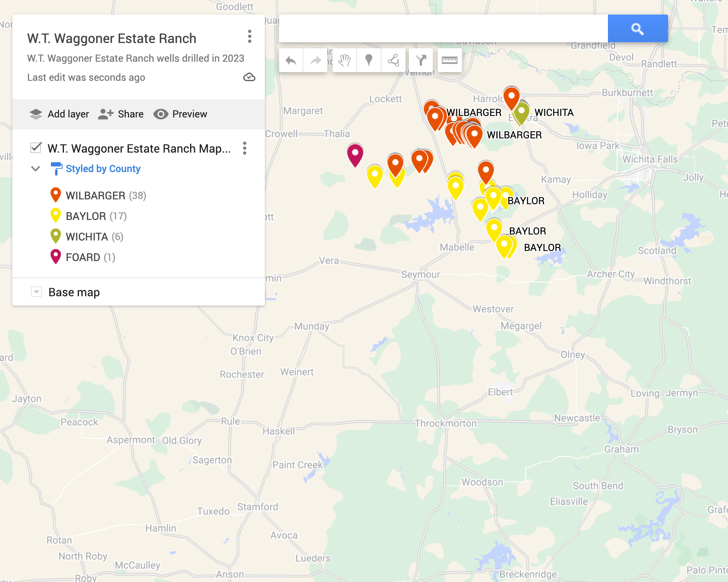Viewport: 728px width, 582px height.
Task: Select the hand pan tool
Action: [344, 60]
